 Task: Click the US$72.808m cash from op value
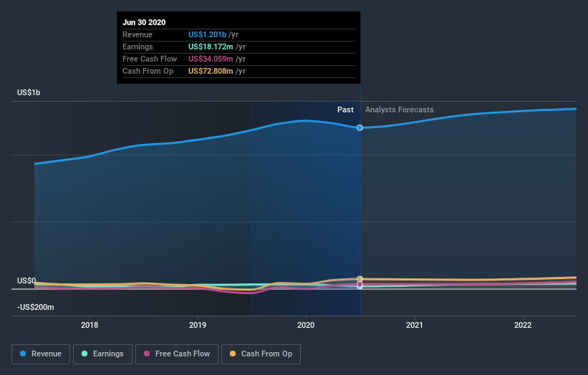pyautogui.click(x=211, y=71)
